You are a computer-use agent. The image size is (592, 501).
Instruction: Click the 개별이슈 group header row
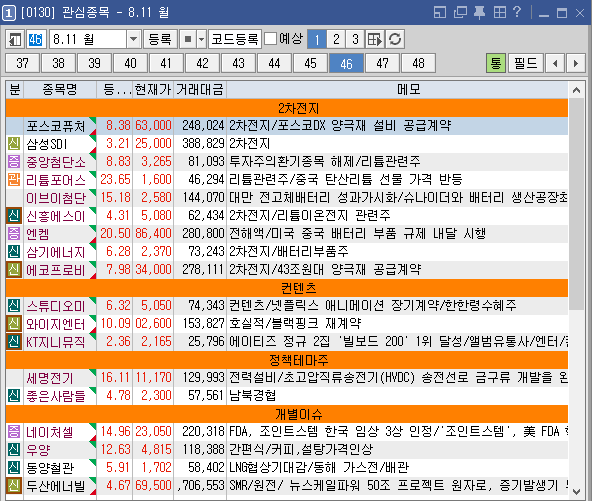click(287, 414)
